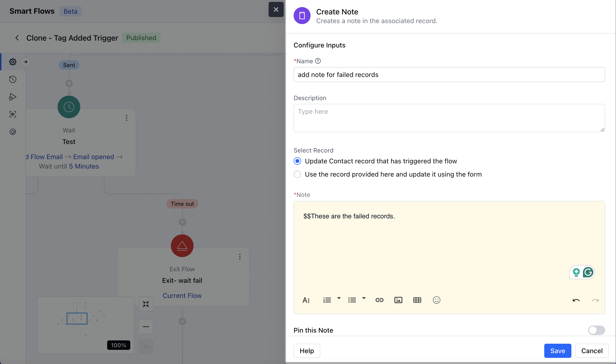The width and height of the screenshot is (616, 364).
Task: Open the version history sidebar icon
Action: 13,79
